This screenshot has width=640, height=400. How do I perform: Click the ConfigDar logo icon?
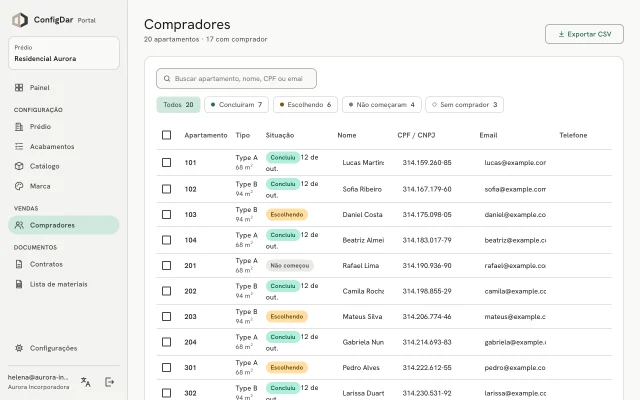tap(20, 20)
